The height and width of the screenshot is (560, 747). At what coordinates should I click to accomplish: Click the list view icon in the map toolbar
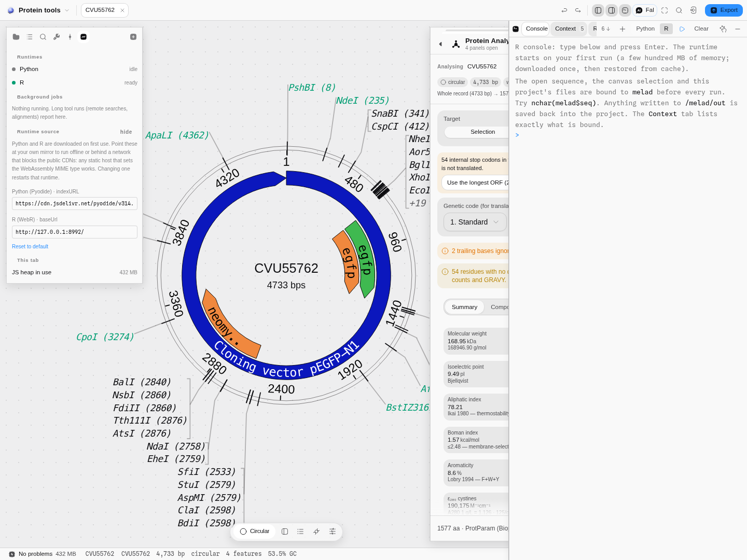(x=300, y=531)
